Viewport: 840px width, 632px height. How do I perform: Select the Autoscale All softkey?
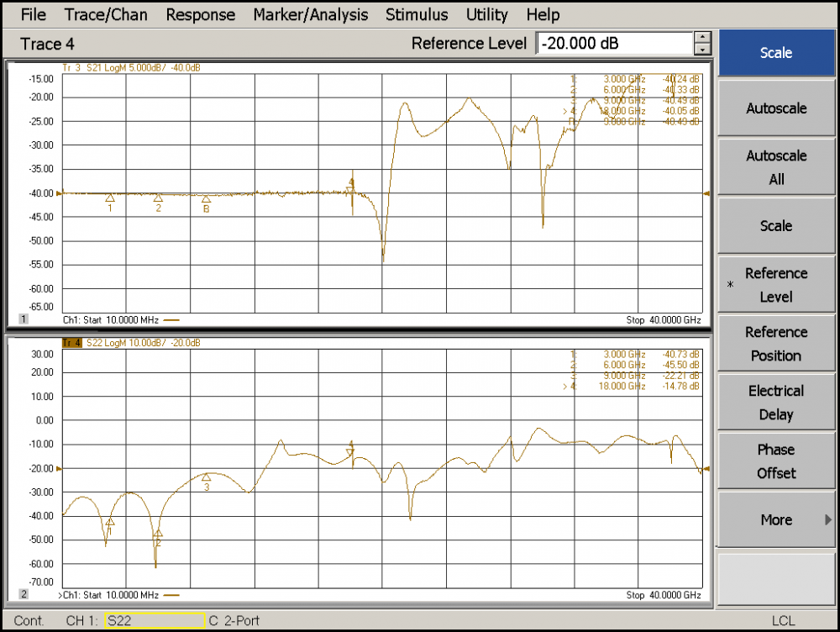(775, 167)
